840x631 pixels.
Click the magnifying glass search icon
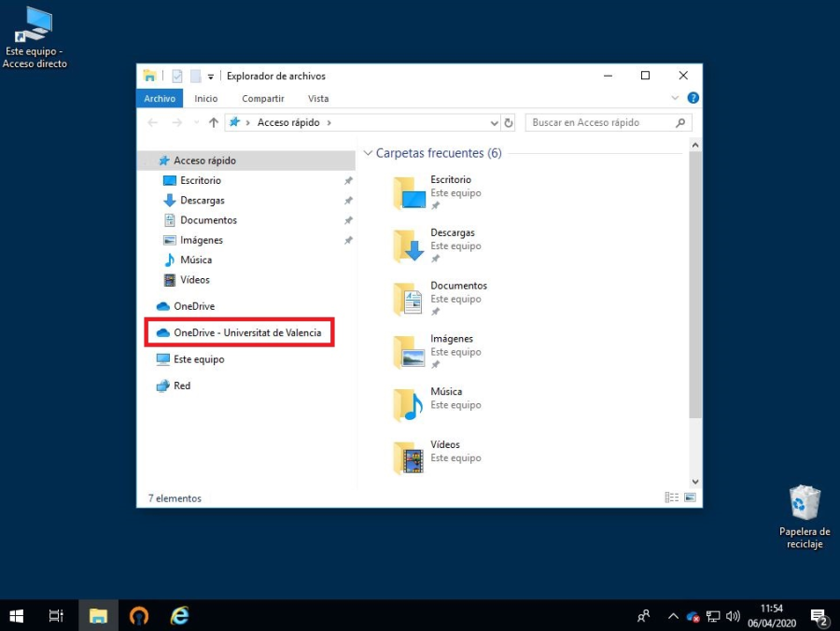(x=680, y=122)
